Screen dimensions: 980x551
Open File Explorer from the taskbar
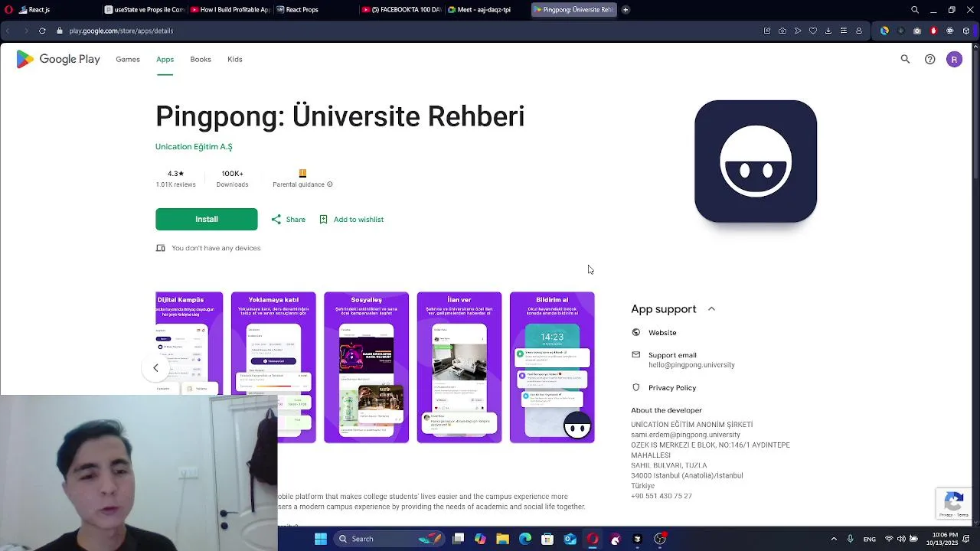click(502, 539)
